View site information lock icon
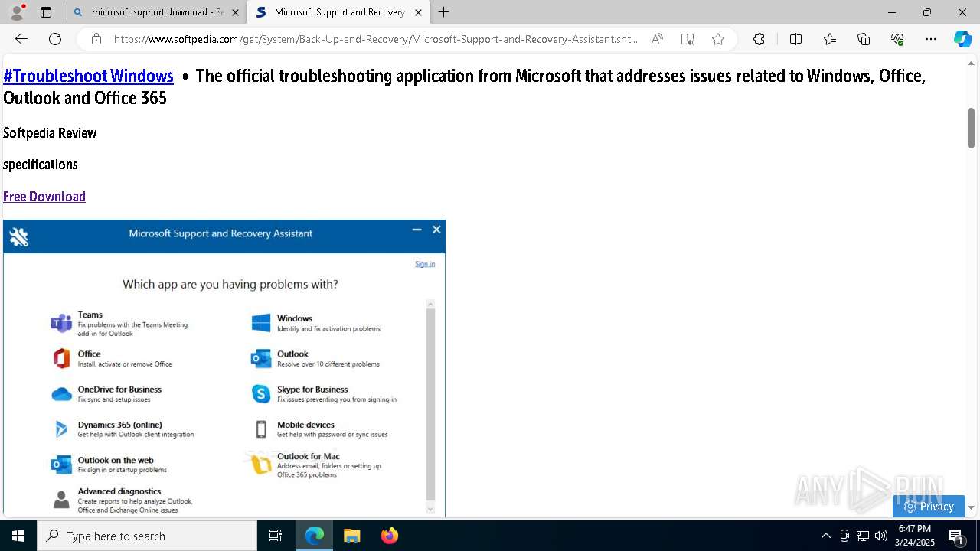The height and width of the screenshot is (551, 980). 96,39
